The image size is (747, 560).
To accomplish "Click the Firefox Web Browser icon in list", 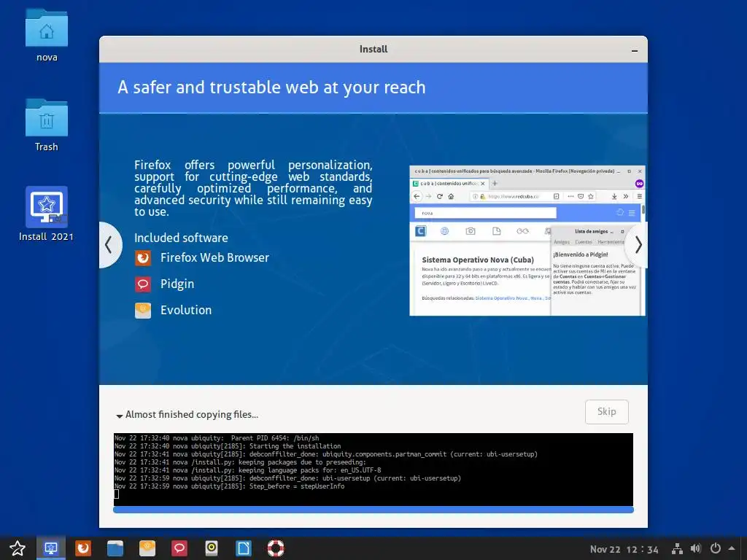I will pos(143,257).
